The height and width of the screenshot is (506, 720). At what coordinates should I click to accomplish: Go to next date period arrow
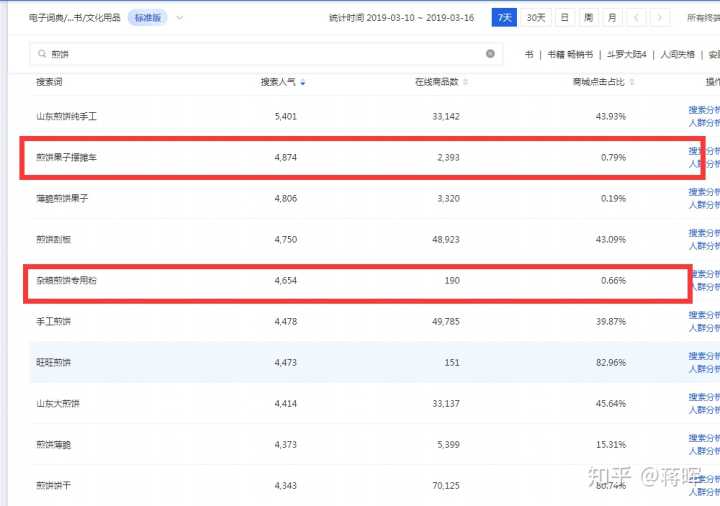(659, 18)
